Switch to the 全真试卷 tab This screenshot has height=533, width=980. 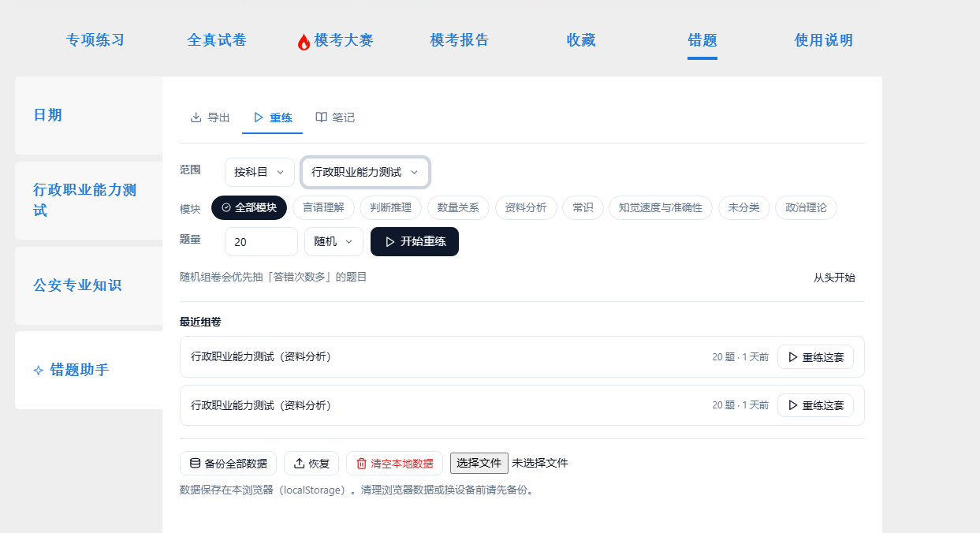click(217, 40)
